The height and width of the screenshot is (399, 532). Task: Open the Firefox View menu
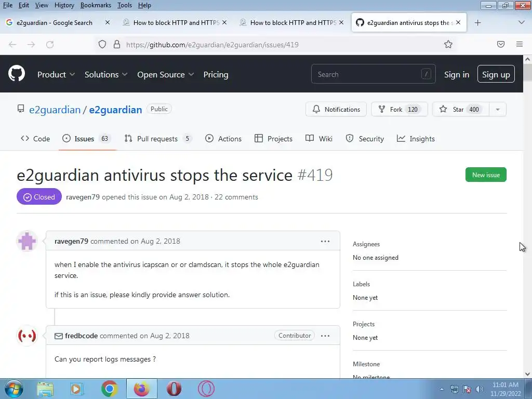click(x=42, y=5)
